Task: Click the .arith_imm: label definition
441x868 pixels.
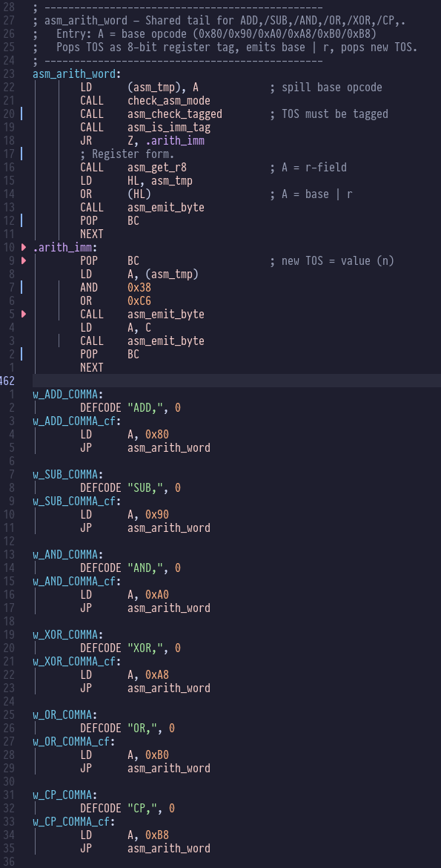Action: point(65,247)
